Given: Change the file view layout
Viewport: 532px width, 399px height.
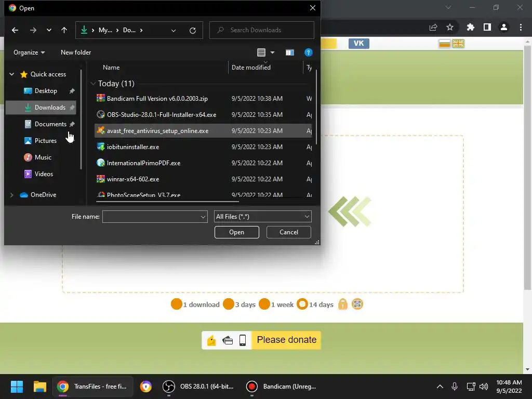Looking at the screenshot, I should point(261,52).
